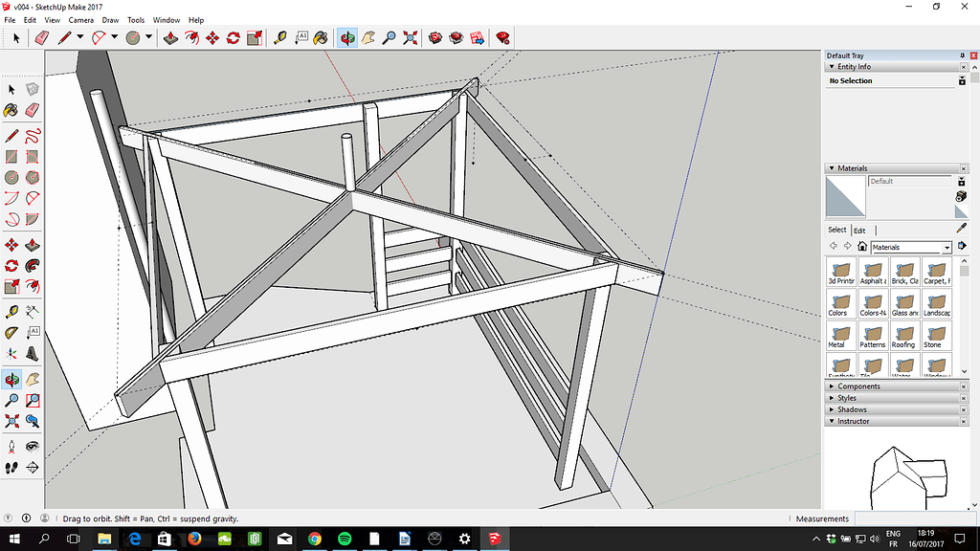Click the Default material swatch
The width and height of the screenshot is (980, 551).
click(844, 194)
